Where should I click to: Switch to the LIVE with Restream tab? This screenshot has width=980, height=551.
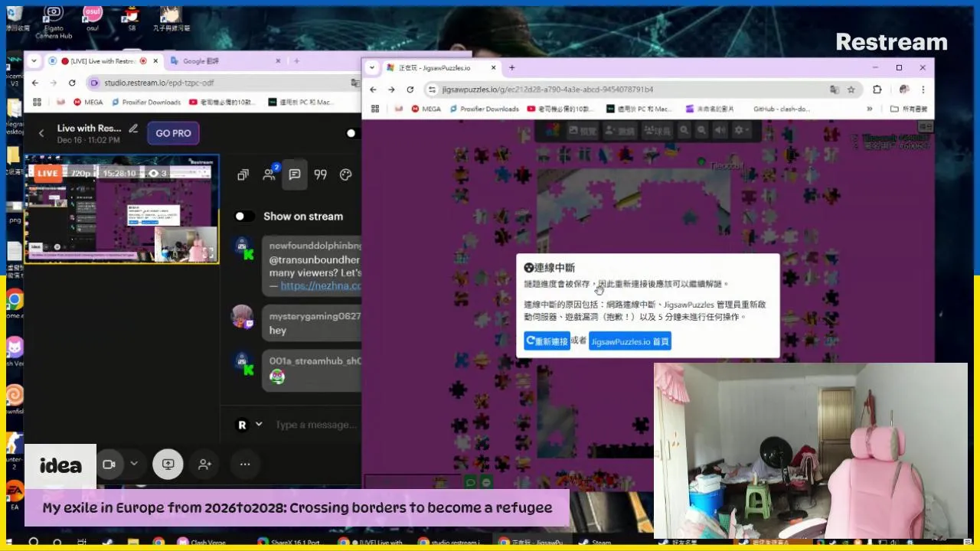pos(103,61)
